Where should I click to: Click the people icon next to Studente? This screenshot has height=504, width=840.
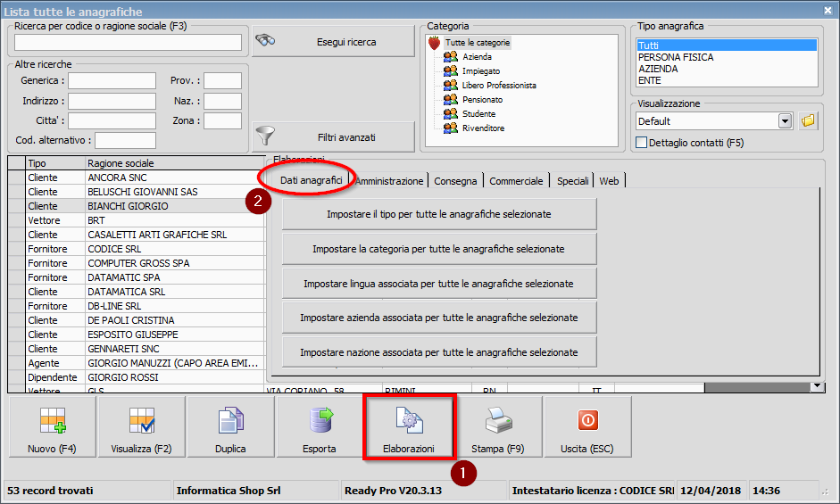click(451, 113)
